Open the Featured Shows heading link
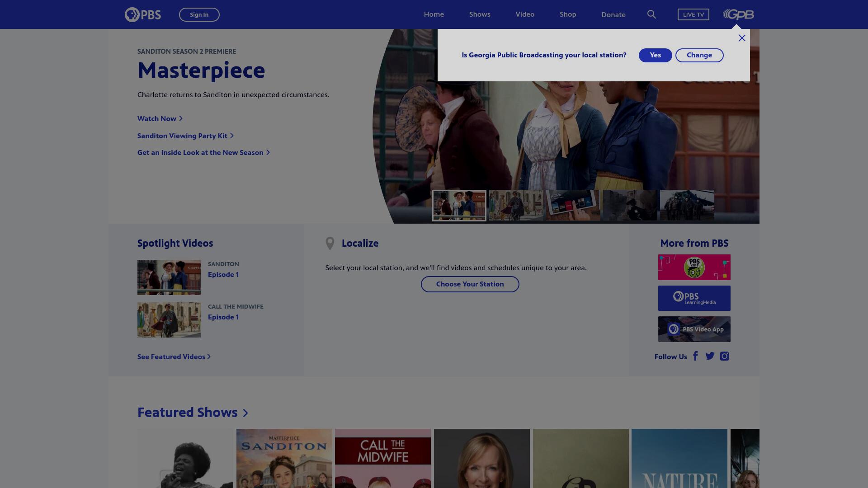 click(x=193, y=413)
